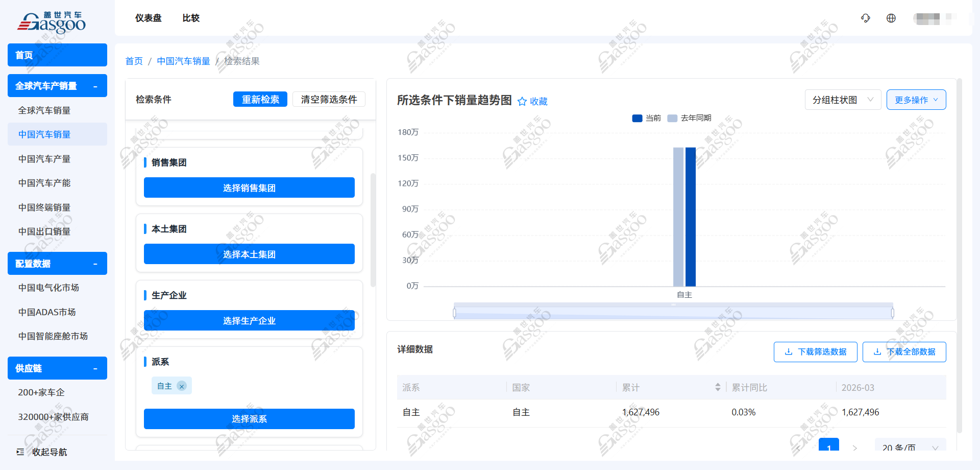Screen dimensions: 980x470
Task: Toggle the 当前 legend series
Action: click(646, 118)
